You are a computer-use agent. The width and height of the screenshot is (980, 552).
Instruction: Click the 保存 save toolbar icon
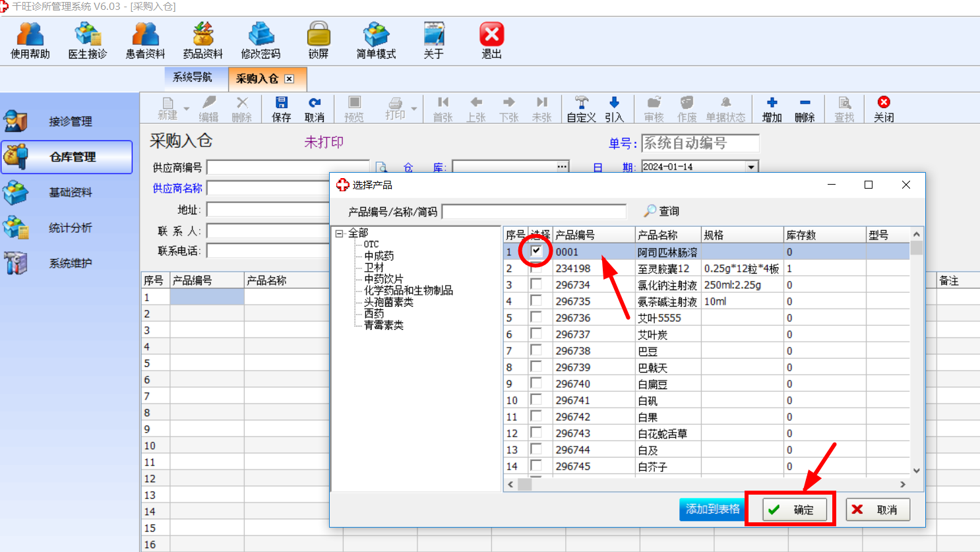pos(282,109)
